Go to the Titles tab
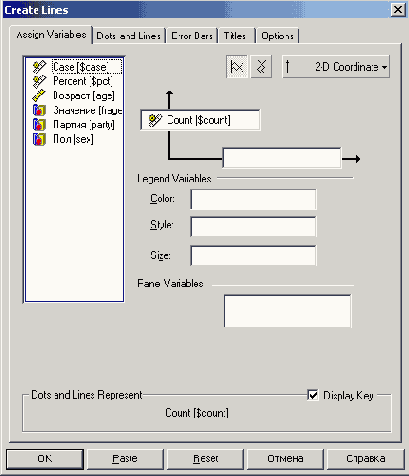Image resolution: width=409 pixels, height=476 pixels. [235, 36]
